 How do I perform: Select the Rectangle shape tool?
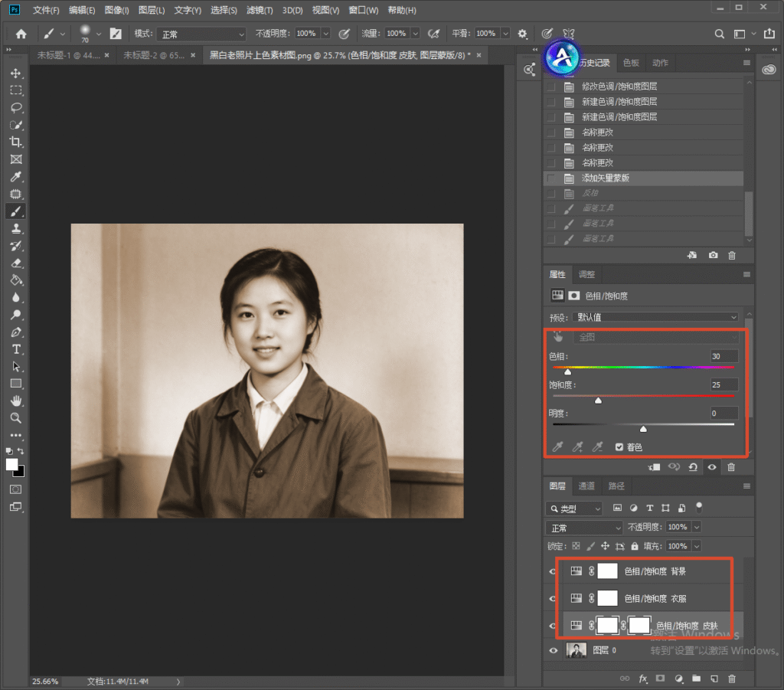[16, 384]
